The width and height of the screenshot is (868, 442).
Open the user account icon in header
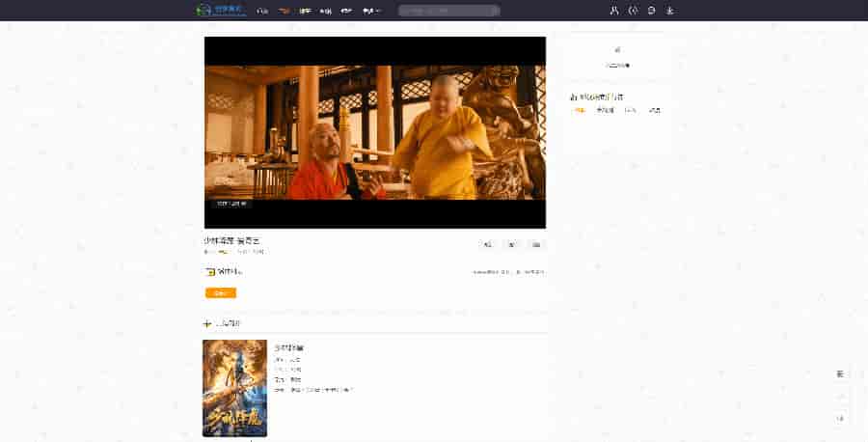pyautogui.click(x=614, y=11)
